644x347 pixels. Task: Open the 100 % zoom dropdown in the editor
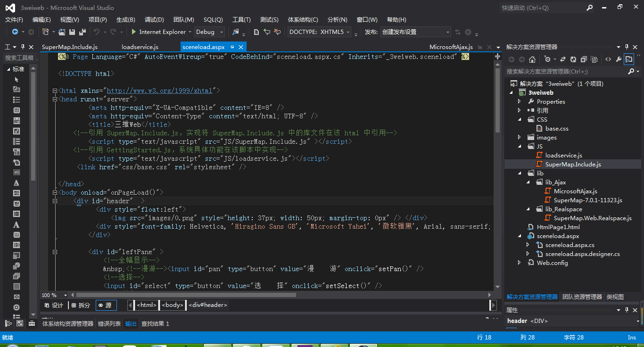[66, 295]
